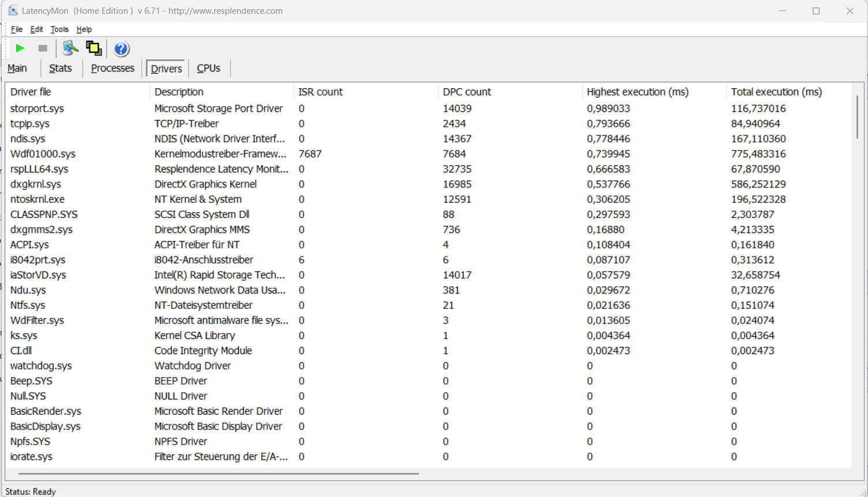Image resolution: width=868 pixels, height=497 pixels.
Task: Click the horizontal scrollbar at list bottom
Action: pos(218,473)
